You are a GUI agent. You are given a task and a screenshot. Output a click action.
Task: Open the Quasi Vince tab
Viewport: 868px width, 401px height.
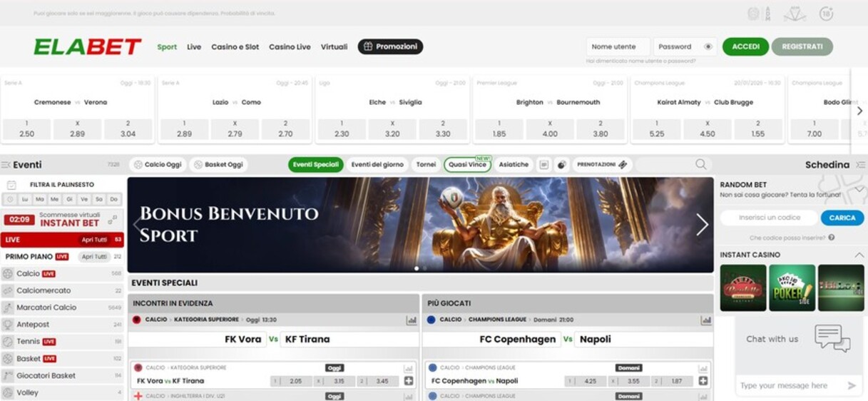[x=467, y=165]
